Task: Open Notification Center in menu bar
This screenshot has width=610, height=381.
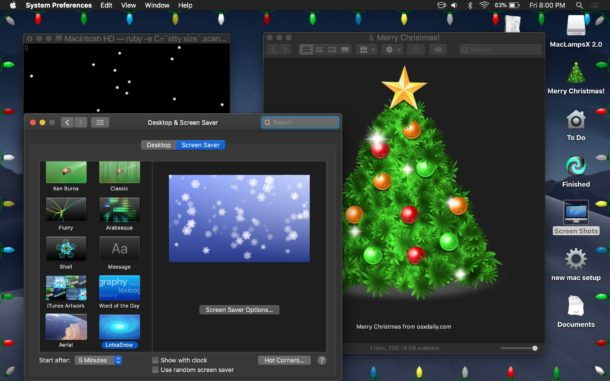Action: click(595, 5)
